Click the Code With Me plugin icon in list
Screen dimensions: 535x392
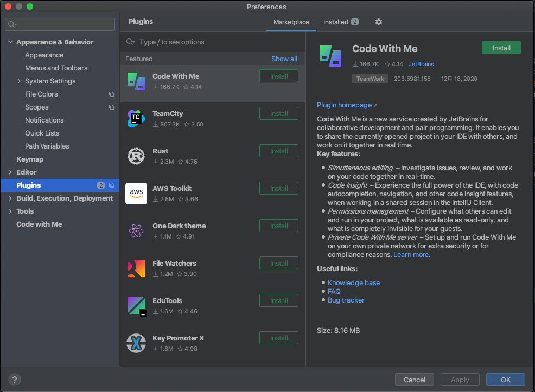pos(136,81)
